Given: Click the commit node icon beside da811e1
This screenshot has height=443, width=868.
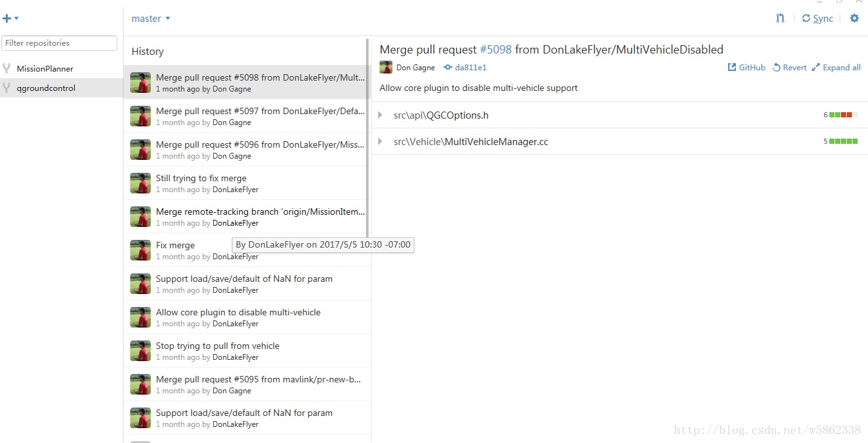Looking at the screenshot, I should [448, 68].
